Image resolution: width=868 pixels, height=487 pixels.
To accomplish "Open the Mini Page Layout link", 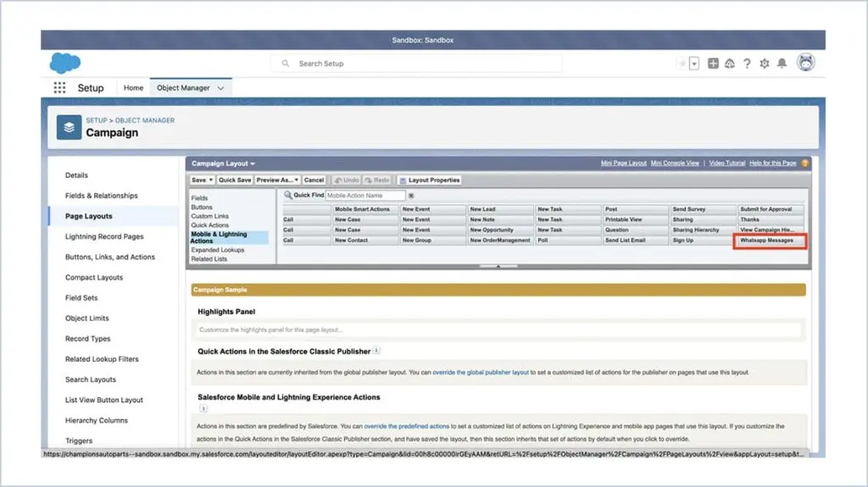I will (623, 163).
